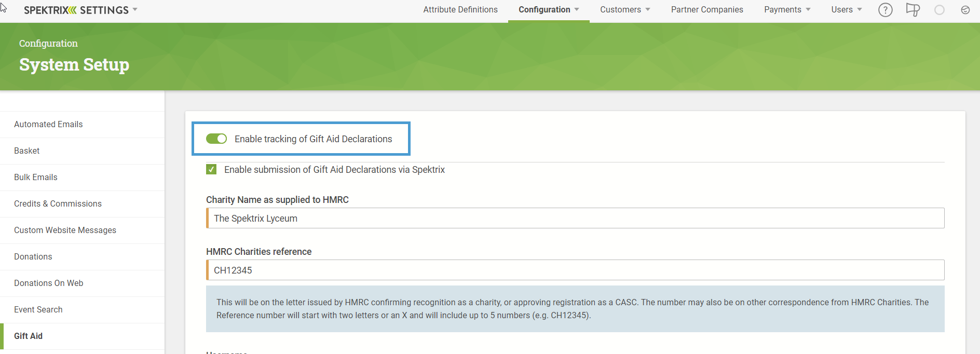This screenshot has height=354, width=980.
Task: Select Gift Aid in sidebar
Action: (83, 336)
